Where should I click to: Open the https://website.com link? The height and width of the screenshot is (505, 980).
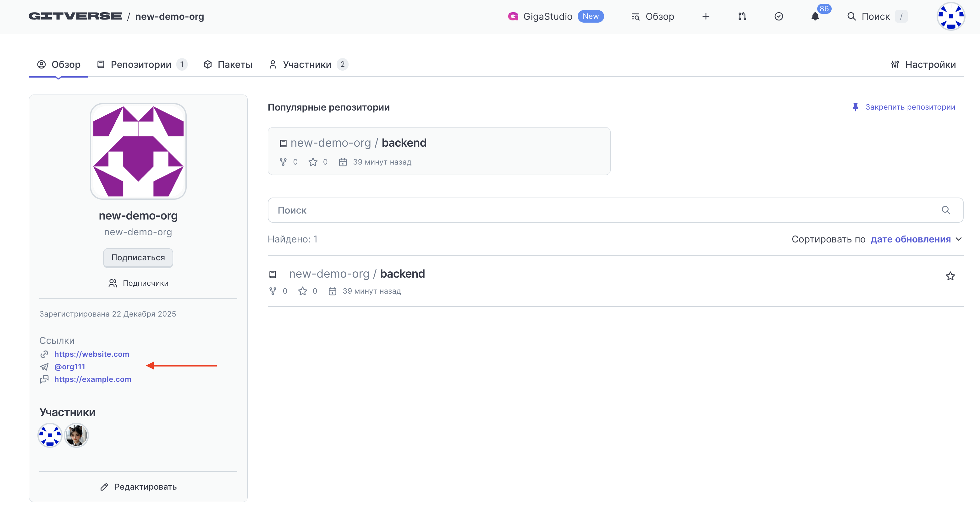92,354
